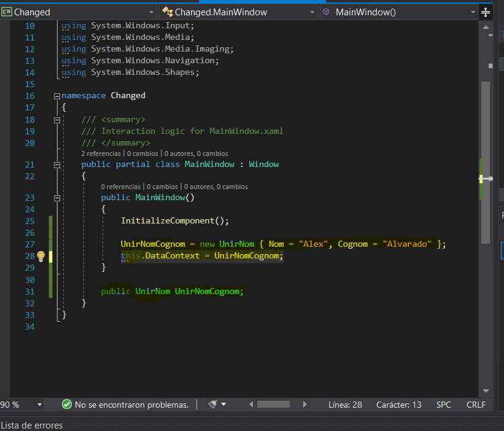Viewport: 504px width, 431px height.
Task: Click the green checkmark no-problems icon
Action: 67,405
